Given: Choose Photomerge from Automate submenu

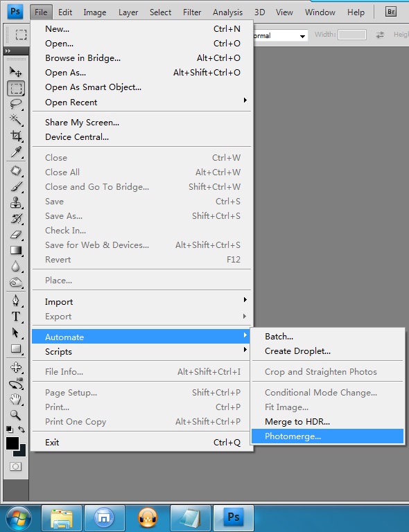Looking at the screenshot, I should click(327, 436).
